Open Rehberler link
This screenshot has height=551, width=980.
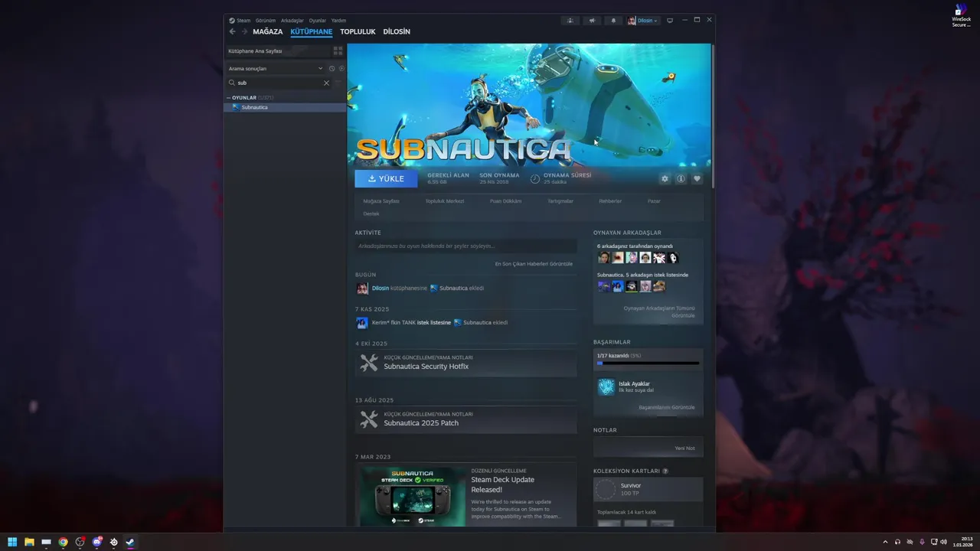(610, 201)
